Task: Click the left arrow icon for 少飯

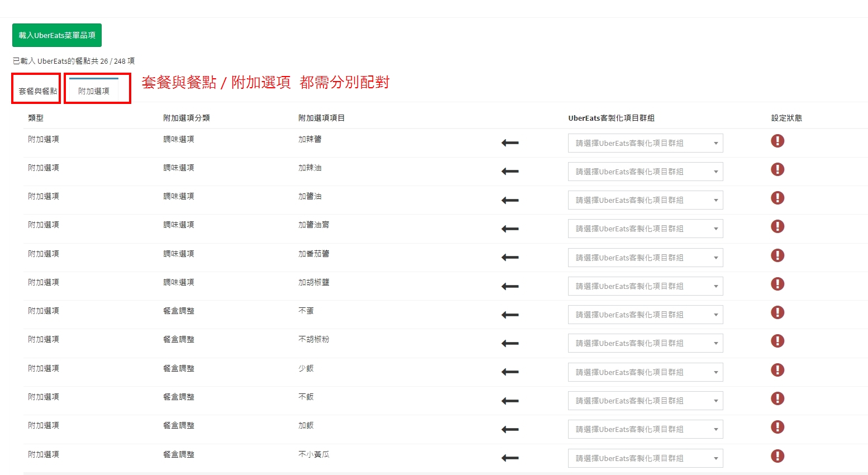Action: click(510, 372)
